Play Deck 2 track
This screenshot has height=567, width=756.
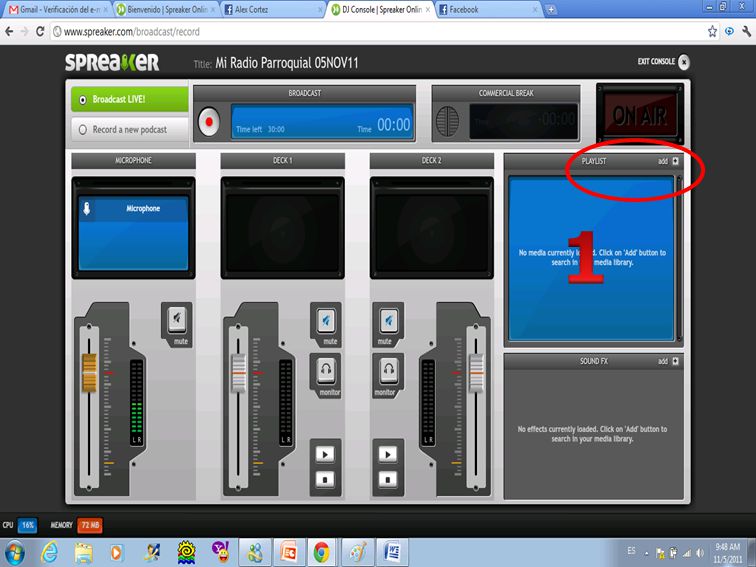click(x=388, y=454)
